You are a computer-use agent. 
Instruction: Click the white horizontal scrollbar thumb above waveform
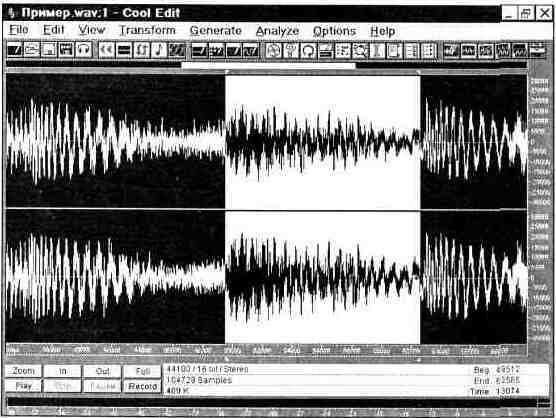click(x=268, y=65)
